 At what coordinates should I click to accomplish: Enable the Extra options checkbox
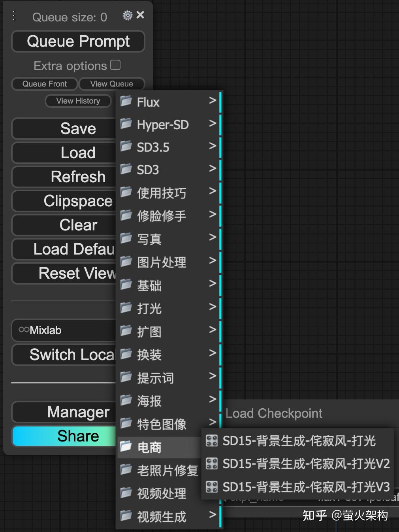115,64
